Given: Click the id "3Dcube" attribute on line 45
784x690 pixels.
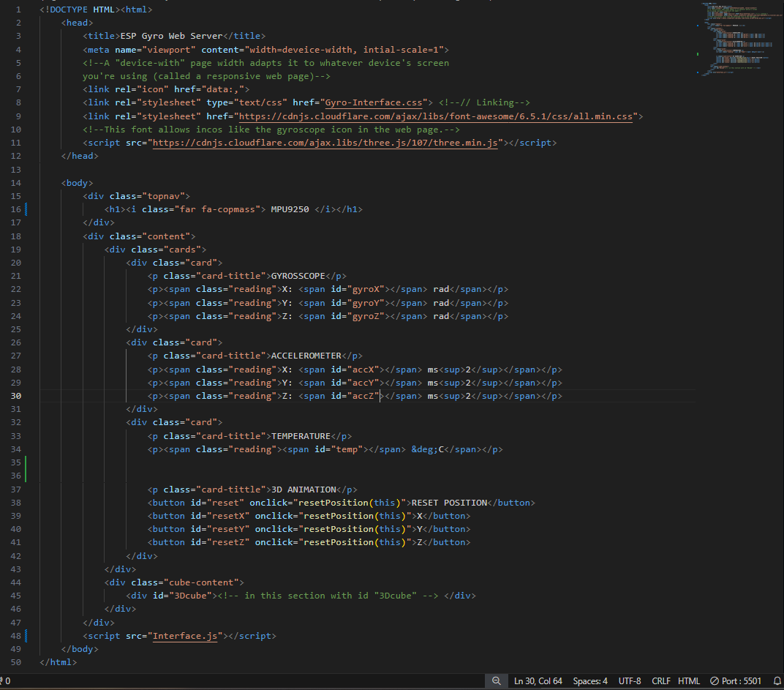Looking at the screenshot, I should coord(182,596).
